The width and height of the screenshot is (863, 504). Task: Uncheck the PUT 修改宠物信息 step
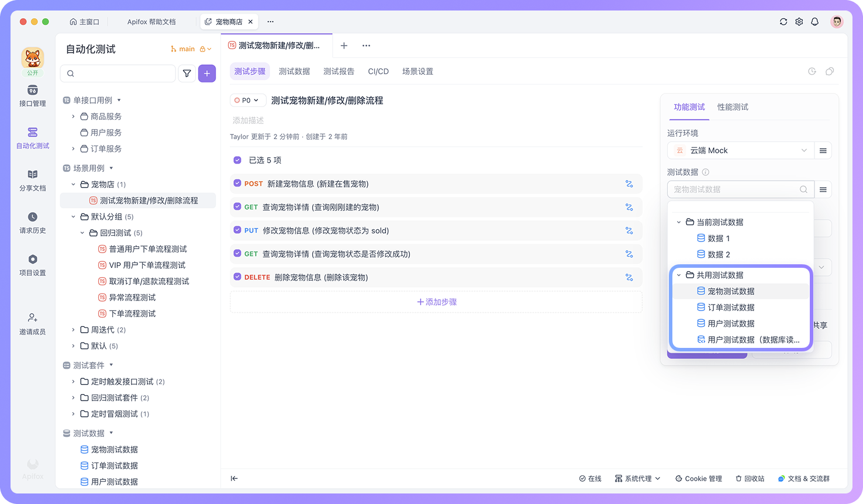click(x=237, y=230)
